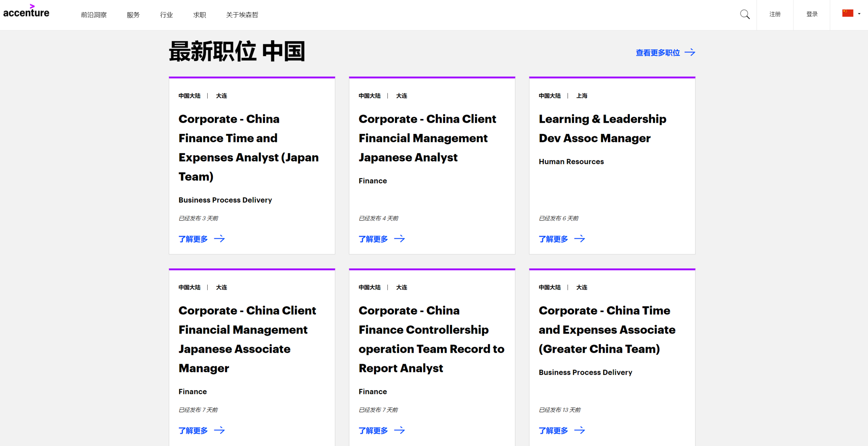Click 了解更多 arrow on Greater China Team card
Viewport: 868px width, 446px height.
579,430
